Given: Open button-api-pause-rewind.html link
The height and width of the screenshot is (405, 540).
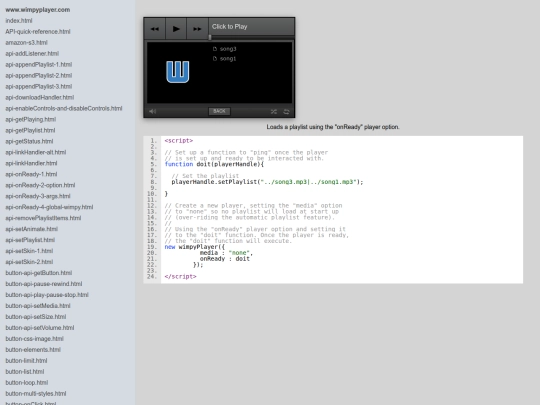Looking at the screenshot, I should click(x=44, y=284).
